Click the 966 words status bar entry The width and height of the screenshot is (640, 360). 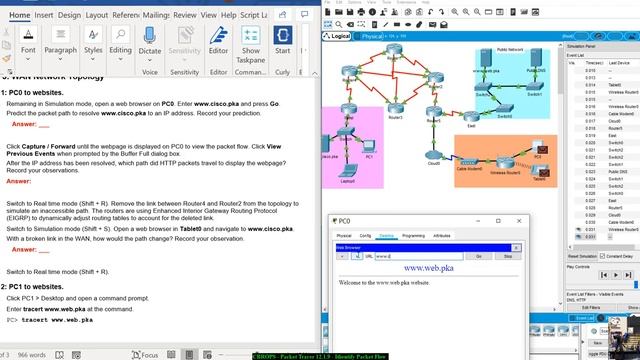tap(31, 355)
